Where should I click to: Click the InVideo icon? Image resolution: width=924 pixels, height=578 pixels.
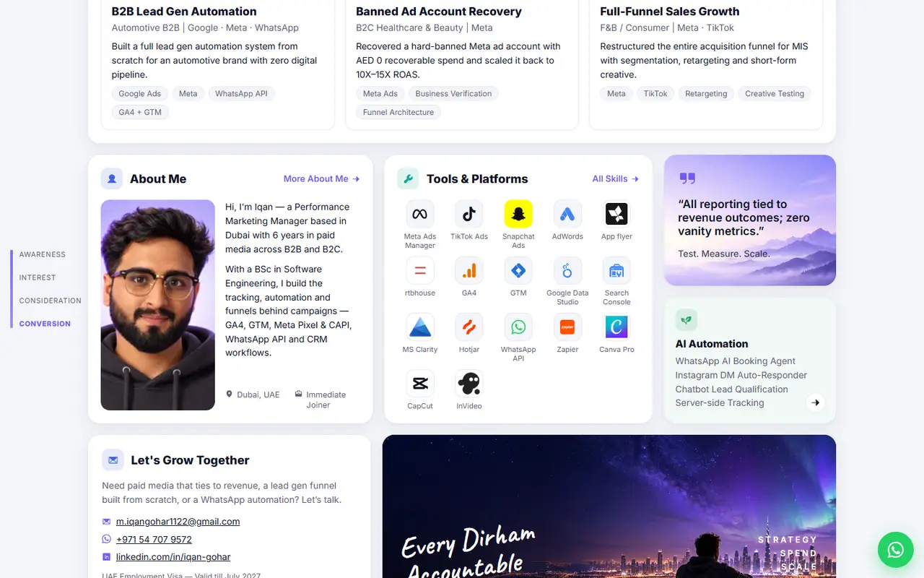469,383
